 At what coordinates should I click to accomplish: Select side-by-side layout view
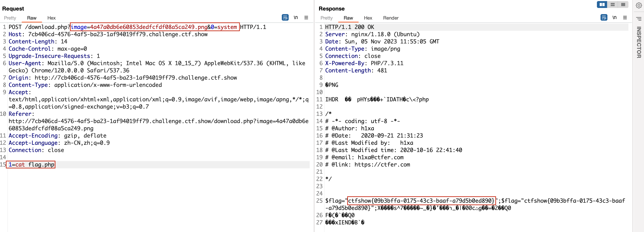(602, 5)
